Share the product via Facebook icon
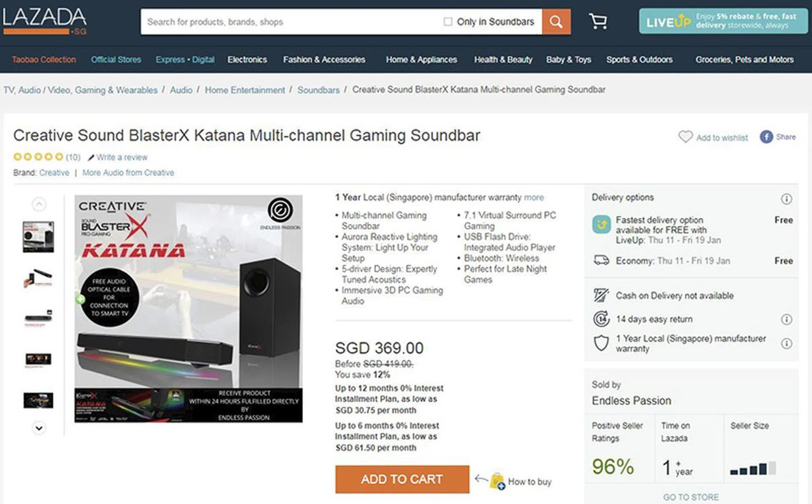This screenshot has height=504, width=812. pos(766,137)
